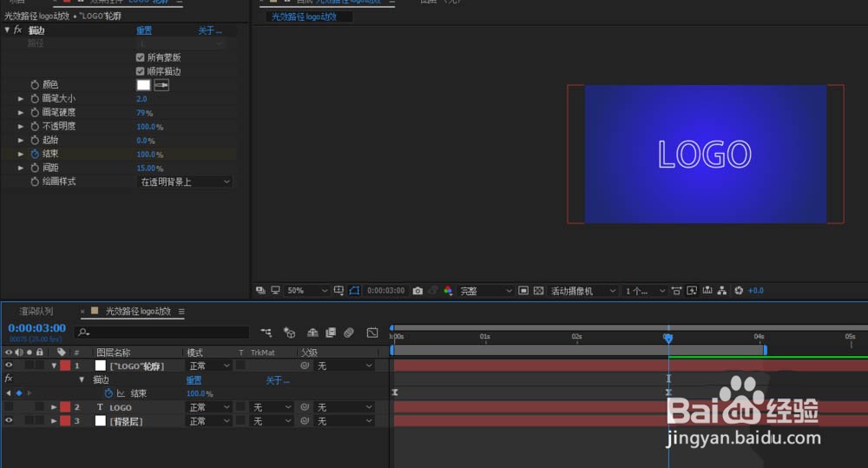The height and width of the screenshot is (468, 868).
Task: Click the reset exposure icon
Action: click(739, 290)
